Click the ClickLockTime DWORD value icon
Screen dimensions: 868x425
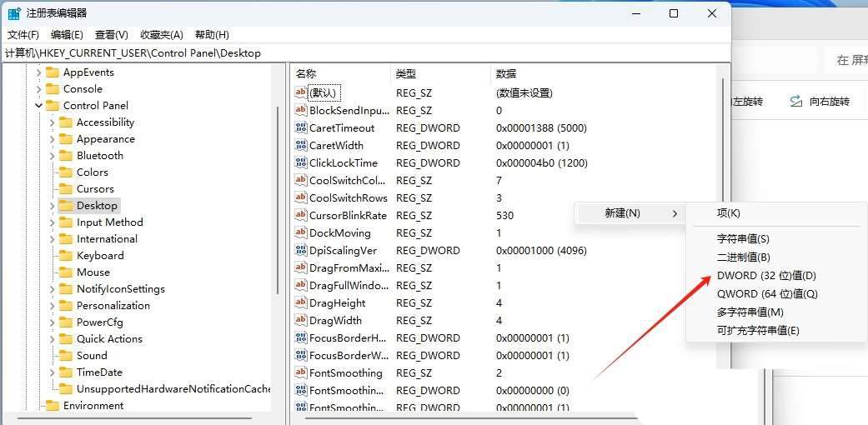coord(300,162)
